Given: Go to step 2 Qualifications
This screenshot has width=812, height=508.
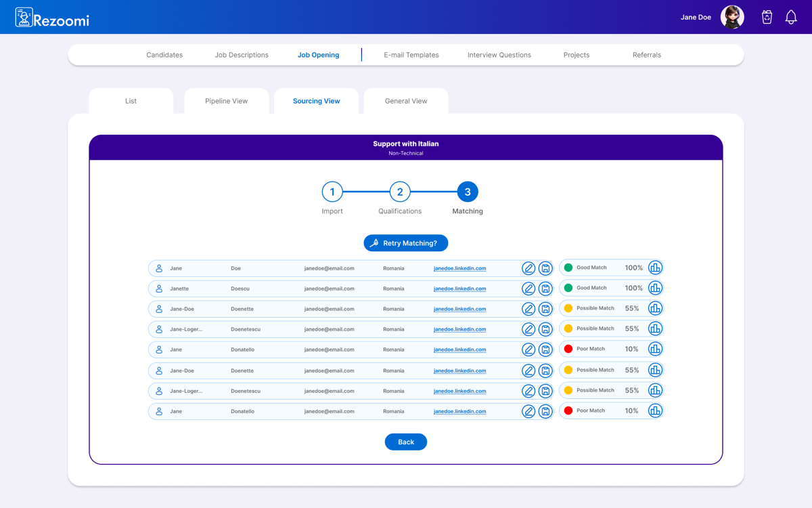Looking at the screenshot, I should pyautogui.click(x=400, y=192).
